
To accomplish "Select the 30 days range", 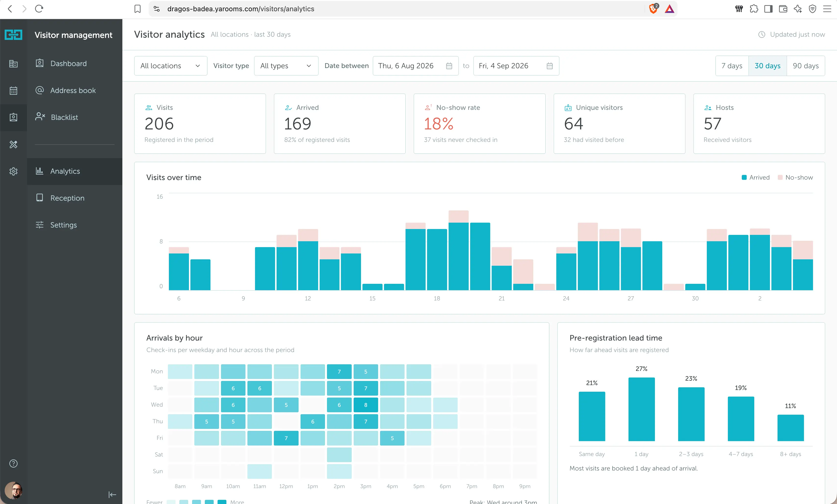I will point(767,66).
